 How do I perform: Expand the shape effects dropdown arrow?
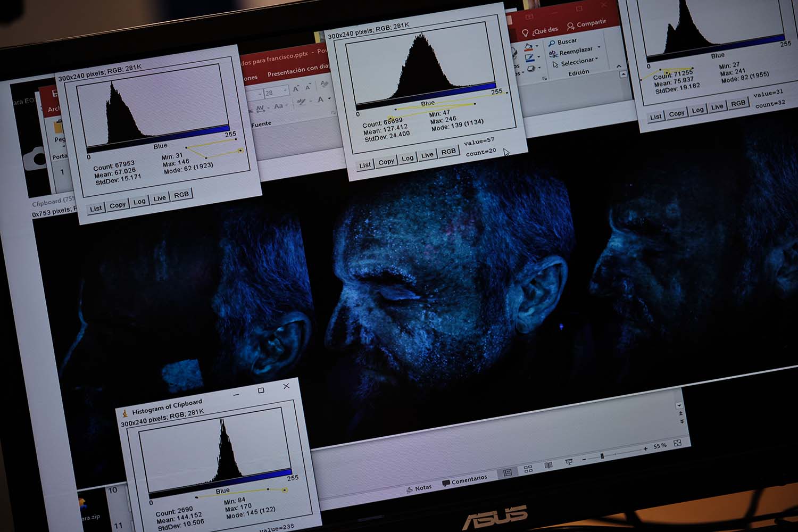[x=538, y=68]
